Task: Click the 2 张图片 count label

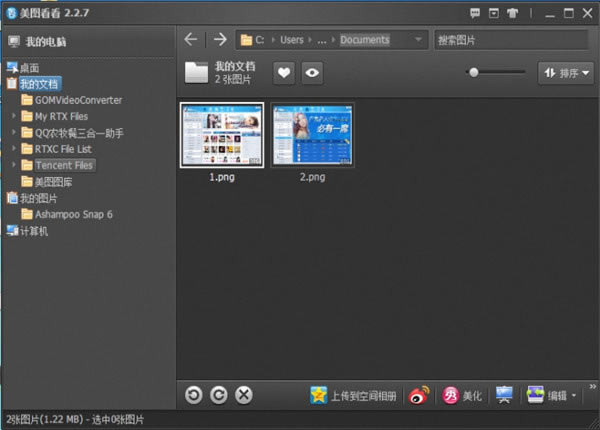Action: (x=233, y=80)
